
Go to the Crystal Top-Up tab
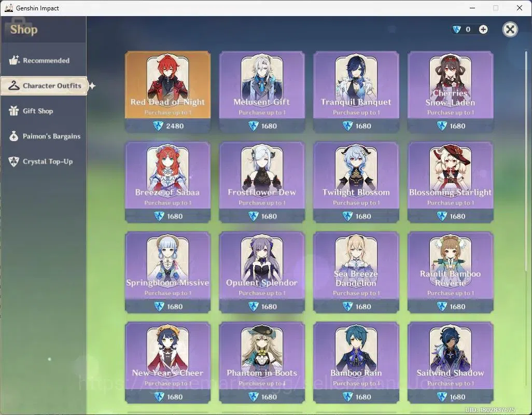pyautogui.click(x=44, y=161)
